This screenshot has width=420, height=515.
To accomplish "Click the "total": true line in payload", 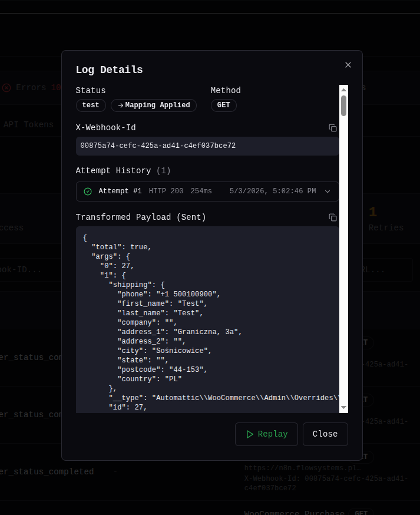I will 121,247.
